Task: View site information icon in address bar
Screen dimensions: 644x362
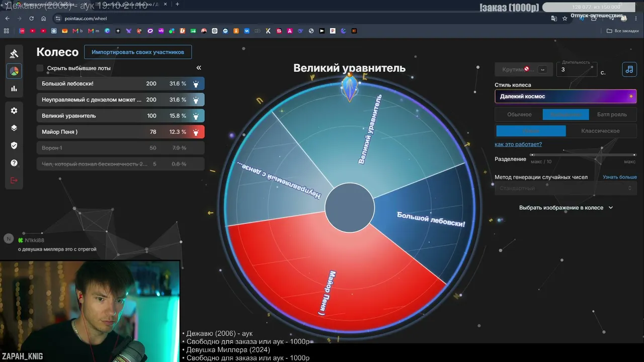Action: tap(58, 18)
